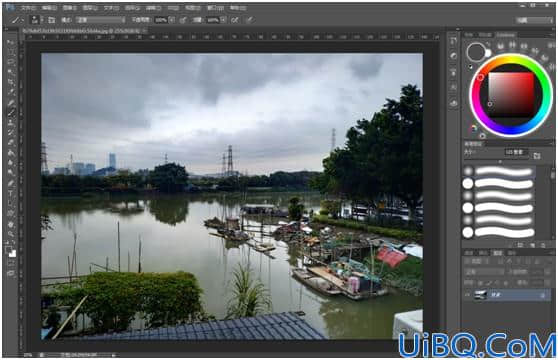Click the Background layer thumbnail

(480, 295)
